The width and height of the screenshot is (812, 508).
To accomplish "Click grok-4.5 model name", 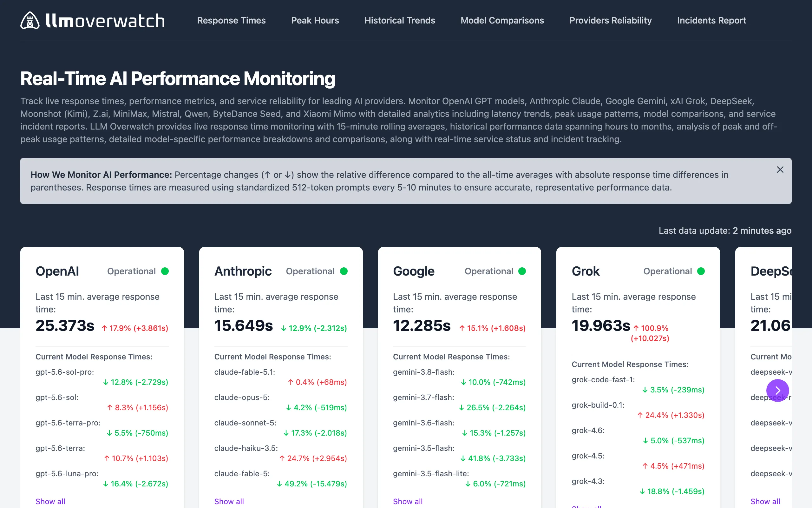I will (x=588, y=456).
